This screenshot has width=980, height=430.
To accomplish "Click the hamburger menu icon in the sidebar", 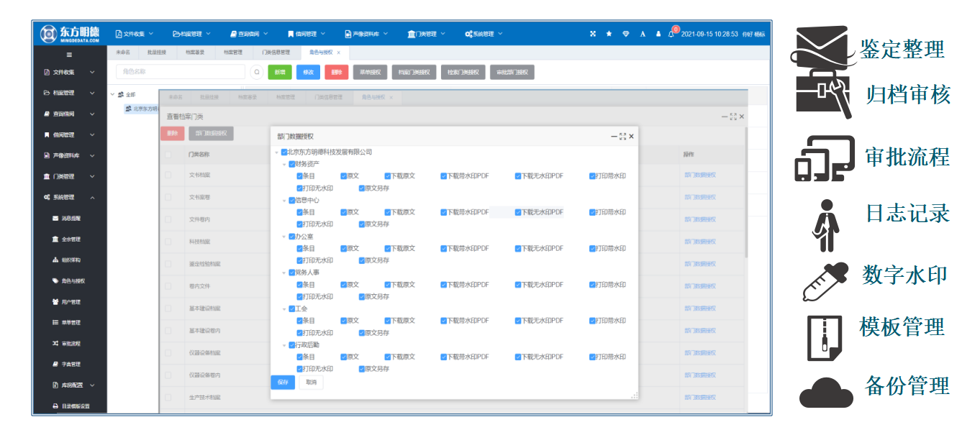I will click(69, 55).
